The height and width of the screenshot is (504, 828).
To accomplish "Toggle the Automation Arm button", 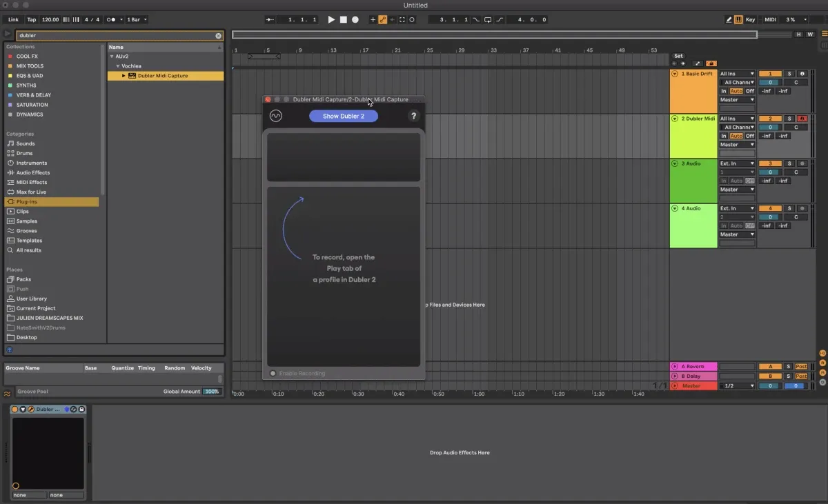I will pyautogui.click(x=382, y=20).
